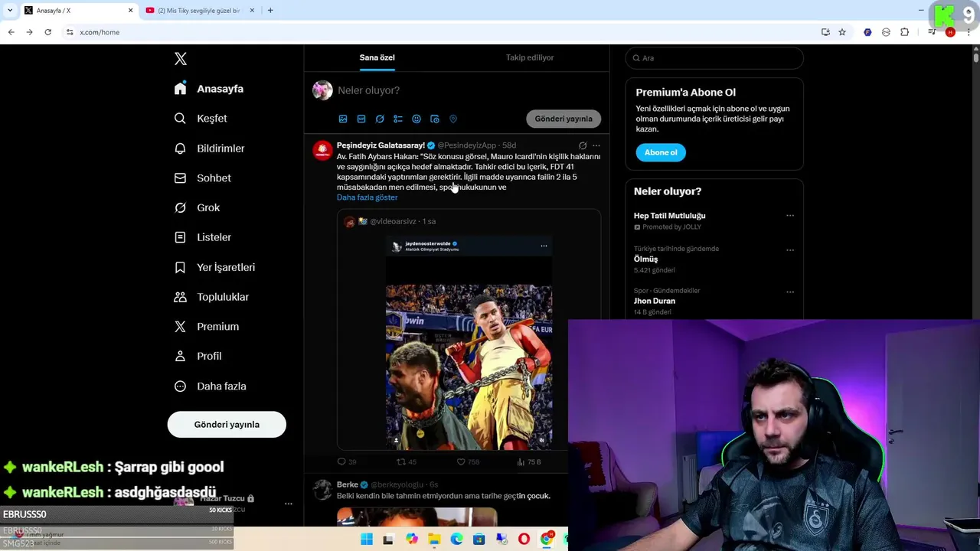Switch to Sana özel tab

pos(377,57)
